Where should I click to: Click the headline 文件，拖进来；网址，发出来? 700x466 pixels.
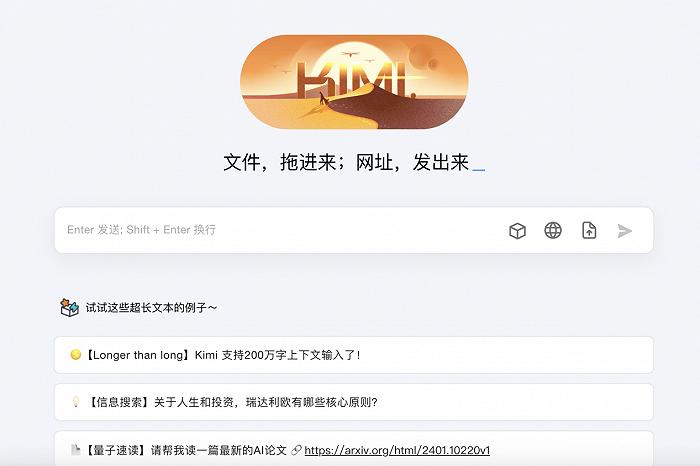point(346,162)
